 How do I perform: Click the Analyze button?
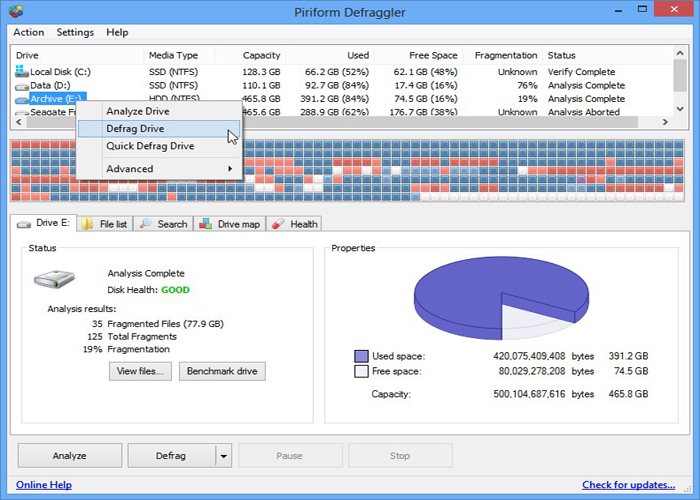70,455
